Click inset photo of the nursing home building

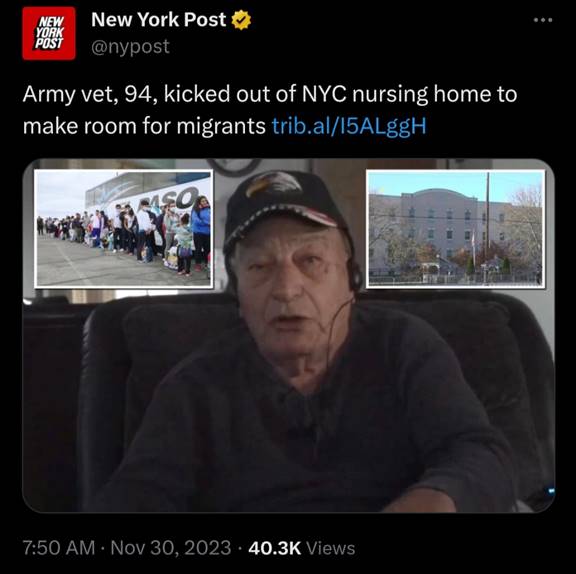tap(456, 229)
